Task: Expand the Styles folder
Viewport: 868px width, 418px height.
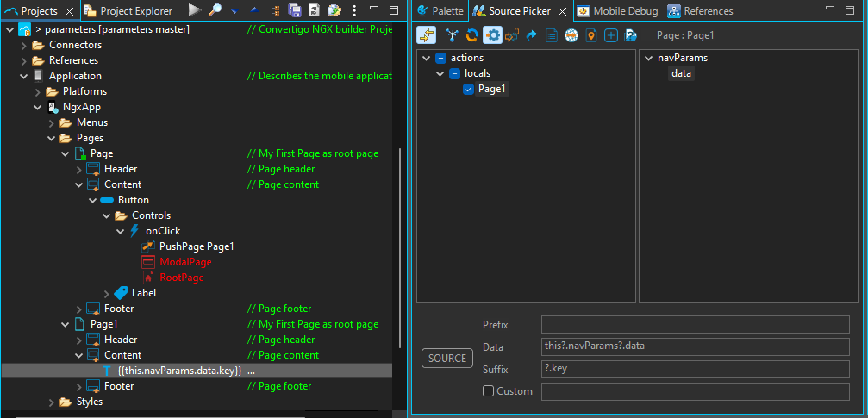Action: [52, 402]
